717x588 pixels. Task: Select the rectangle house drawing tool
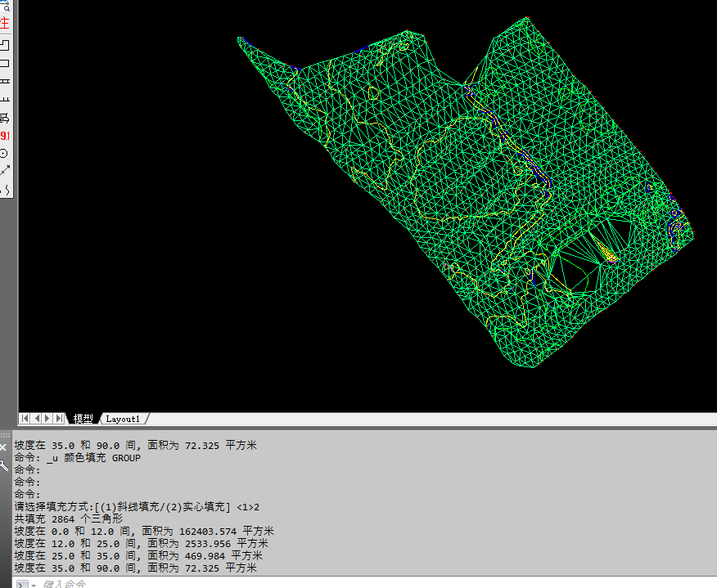[5, 63]
